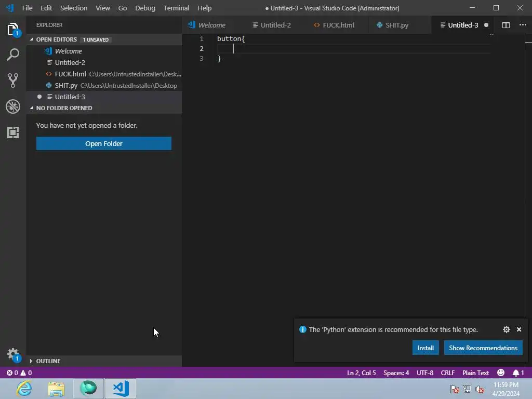The height and width of the screenshot is (399, 532).
Task: Install the recommended Python extension
Action: [425, 348]
